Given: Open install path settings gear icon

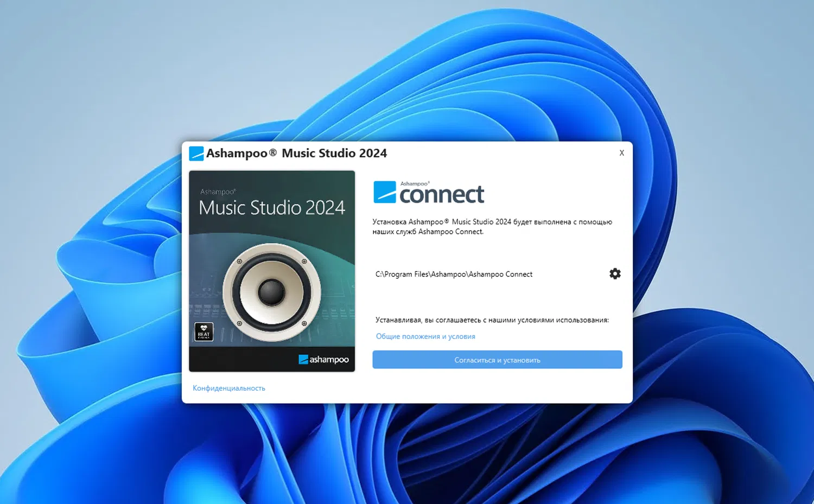Looking at the screenshot, I should tap(615, 274).
